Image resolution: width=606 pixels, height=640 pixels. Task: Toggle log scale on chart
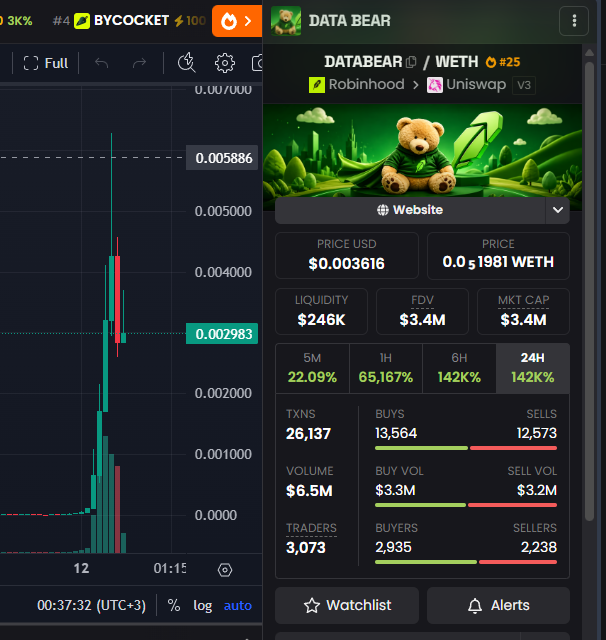click(x=203, y=606)
